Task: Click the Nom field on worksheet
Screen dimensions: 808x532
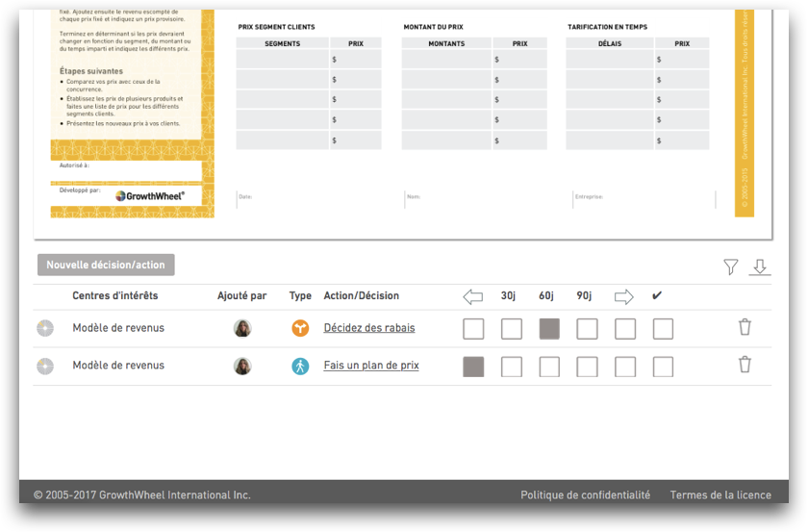Action: [488, 199]
